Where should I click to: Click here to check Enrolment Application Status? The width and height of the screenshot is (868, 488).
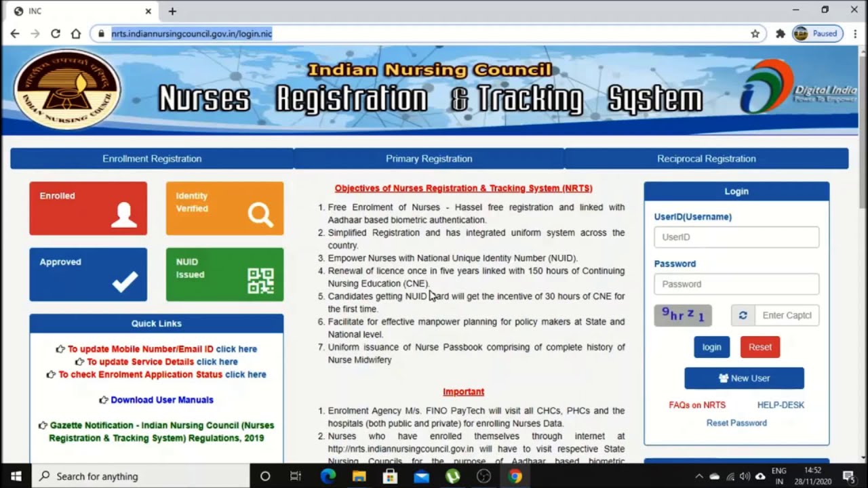(245, 374)
